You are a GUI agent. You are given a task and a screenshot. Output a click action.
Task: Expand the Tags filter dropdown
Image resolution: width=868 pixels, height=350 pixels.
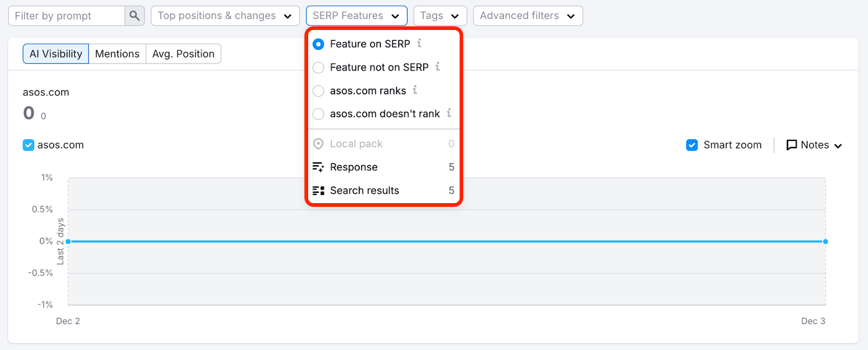439,16
